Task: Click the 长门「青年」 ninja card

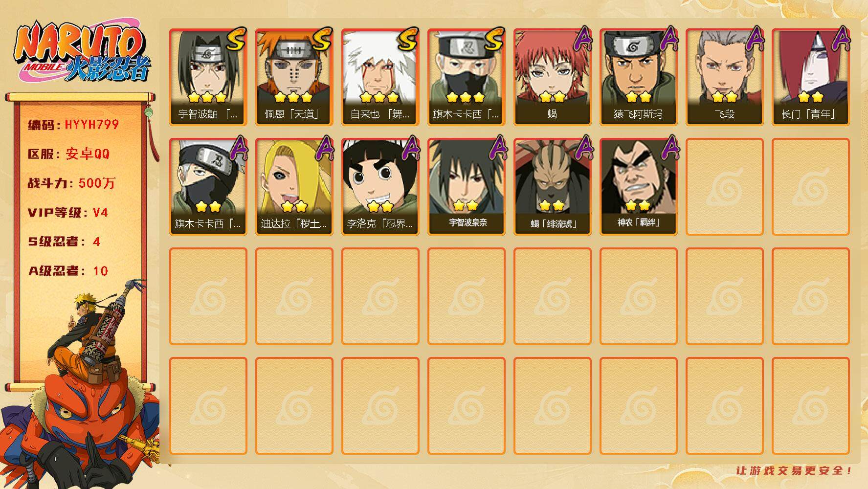Action: pos(810,77)
